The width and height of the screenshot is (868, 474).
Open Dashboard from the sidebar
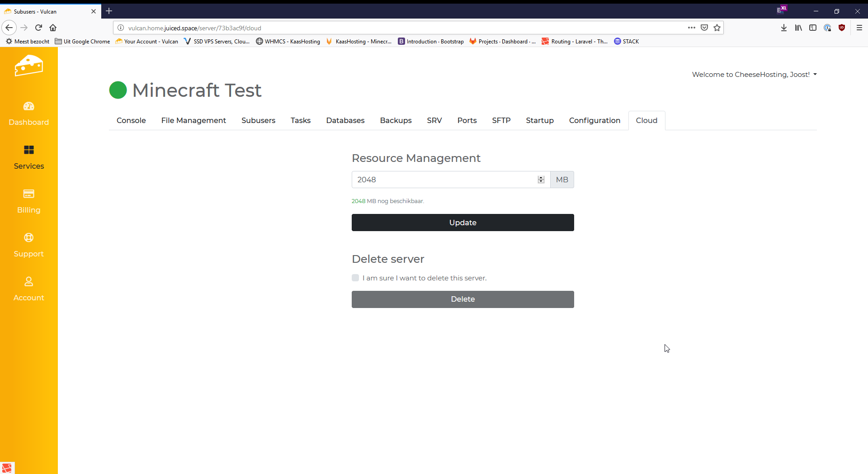click(28, 114)
